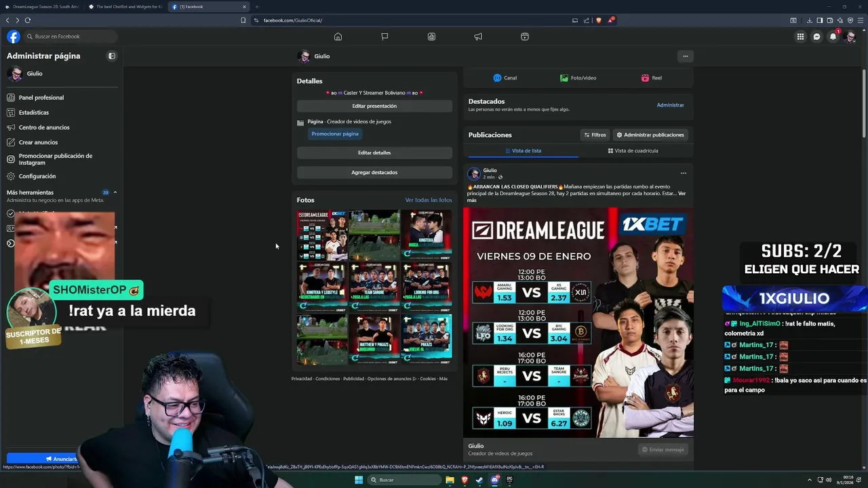The image size is (868, 488).
Task: Create a Foto/video post
Action: (578, 78)
